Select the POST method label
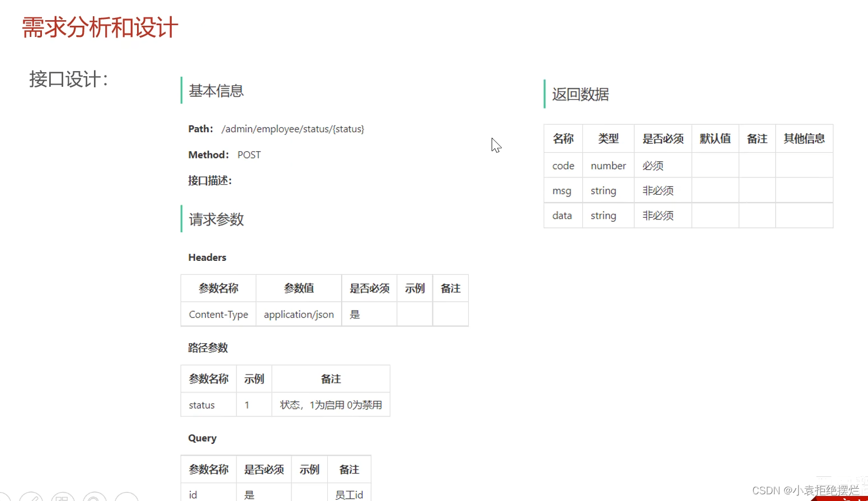Viewport: 868px width, 501px height. 249,154
